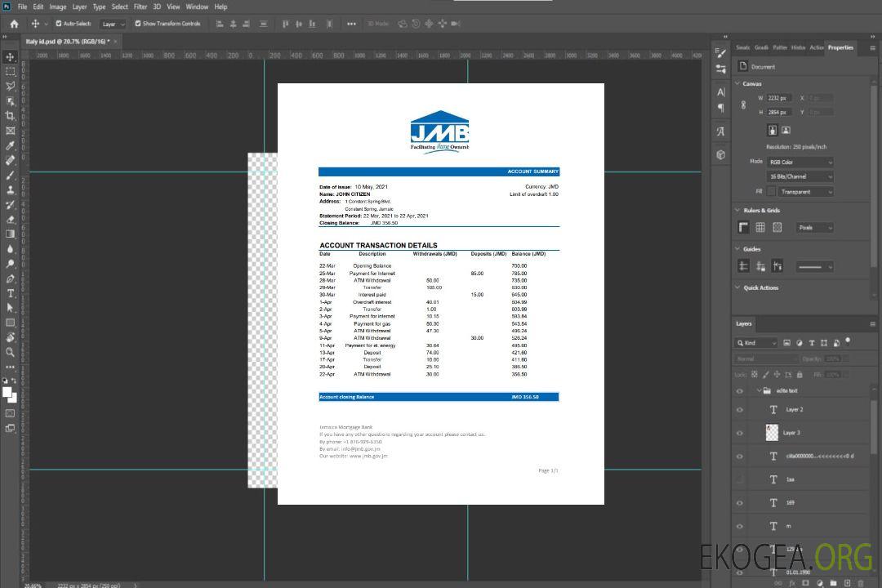The width and height of the screenshot is (882, 588).
Task: Open the Glyphs panel icon
Action: coord(720,131)
